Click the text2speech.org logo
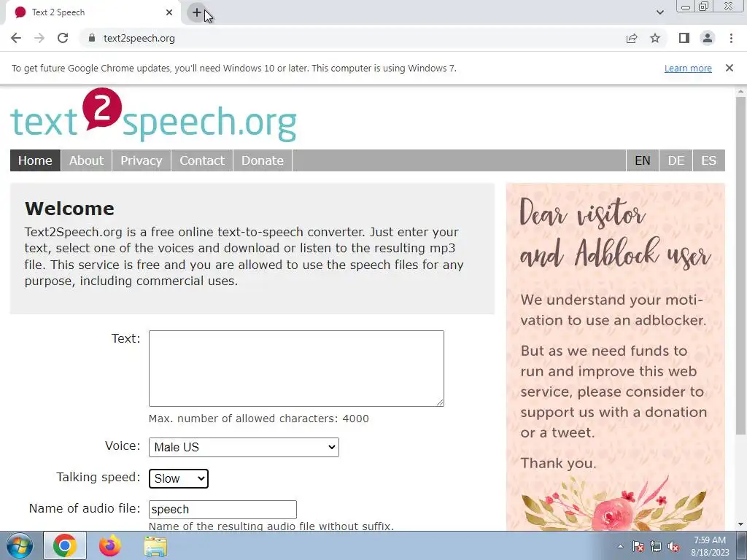This screenshot has height=560, width=747. (153, 114)
